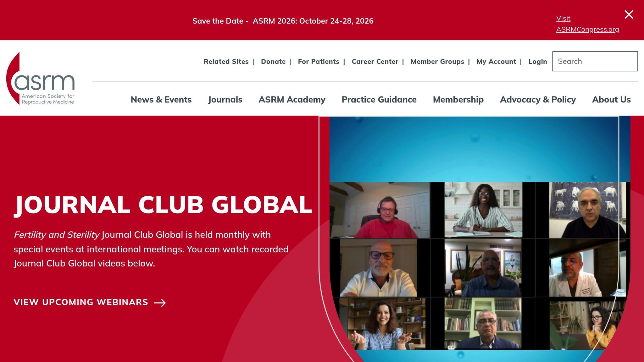The height and width of the screenshot is (362, 644).
Task: Open the Donate page
Action: [273, 62]
